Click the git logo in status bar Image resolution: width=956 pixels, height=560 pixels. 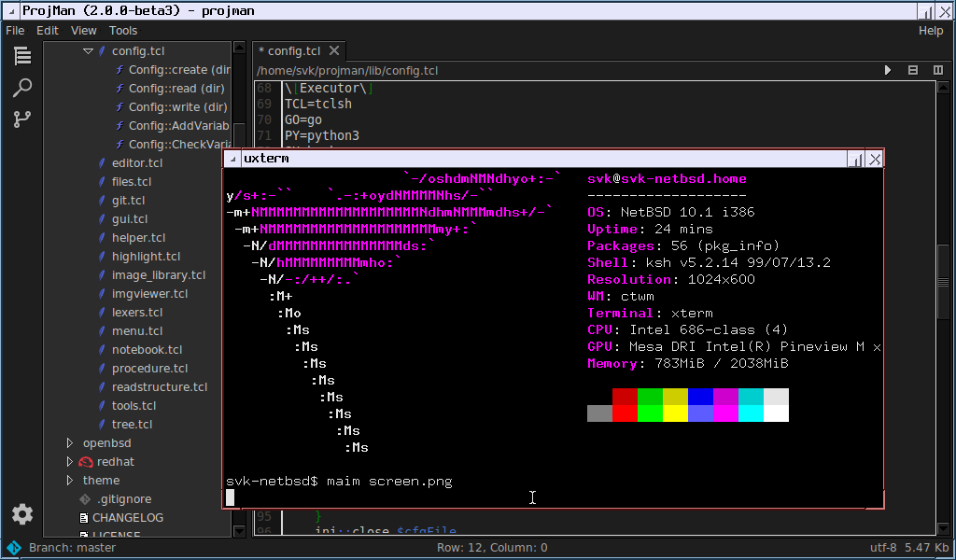coord(13,547)
